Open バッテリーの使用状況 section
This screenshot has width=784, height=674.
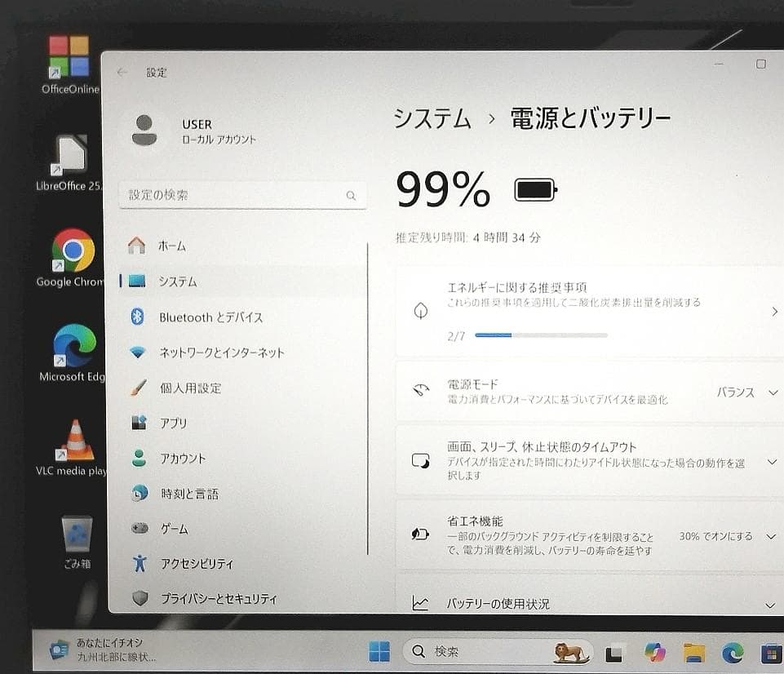point(770,605)
